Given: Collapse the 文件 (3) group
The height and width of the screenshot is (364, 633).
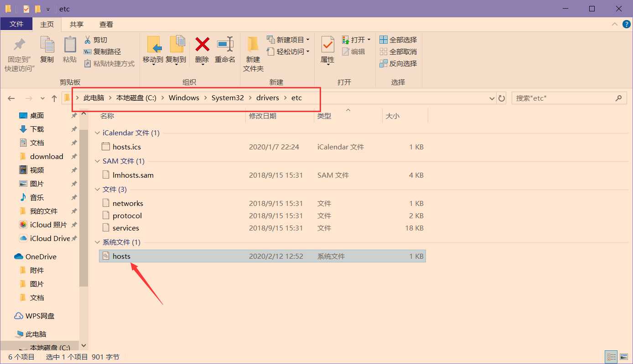Looking at the screenshot, I should point(98,190).
